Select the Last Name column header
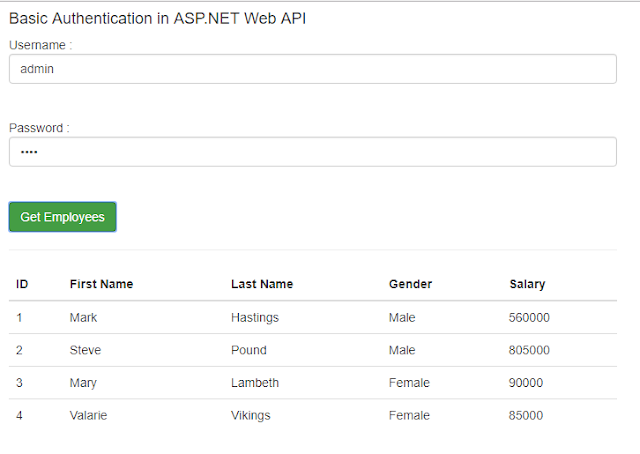The height and width of the screenshot is (454, 640). tap(262, 284)
